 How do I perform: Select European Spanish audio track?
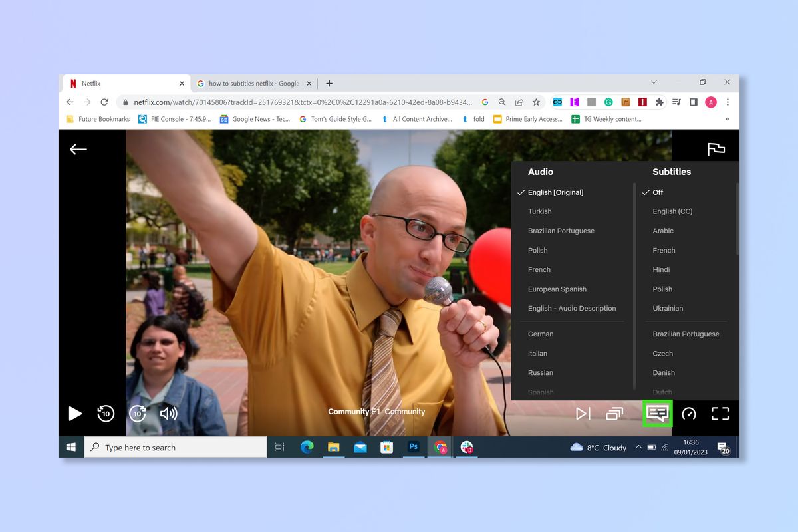pyautogui.click(x=557, y=289)
